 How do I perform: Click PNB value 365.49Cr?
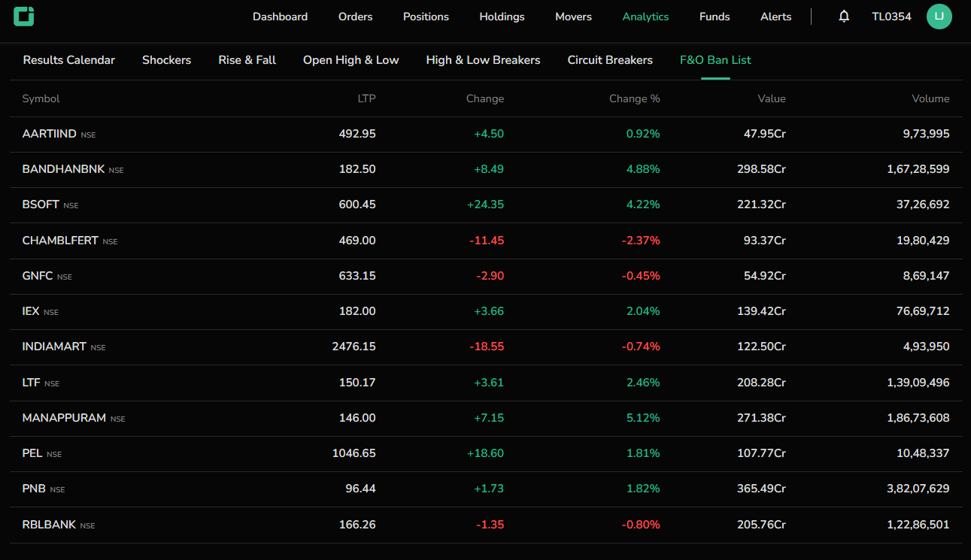pyautogui.click(x=761, y=489)
